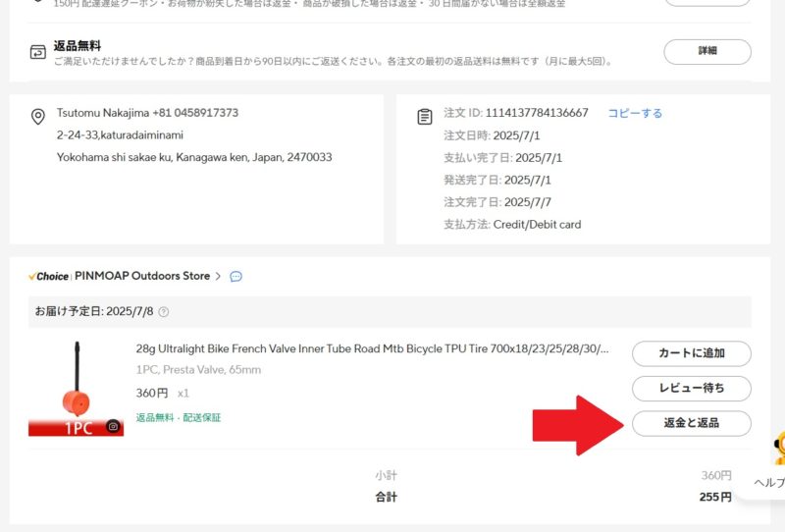The height and width of the screenshot is (532, 785).
Task: Click the Choice badge logo
Action: (x=49, y=277)
